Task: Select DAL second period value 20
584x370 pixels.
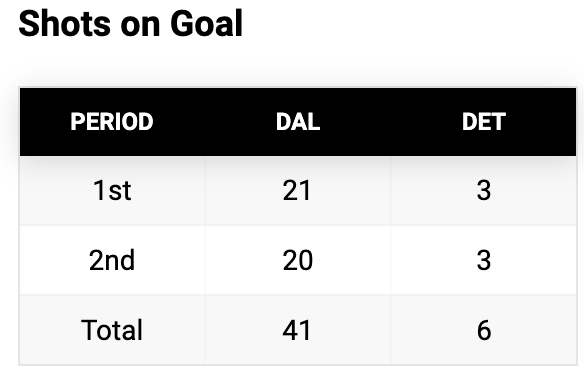Action: click(298, 260)
